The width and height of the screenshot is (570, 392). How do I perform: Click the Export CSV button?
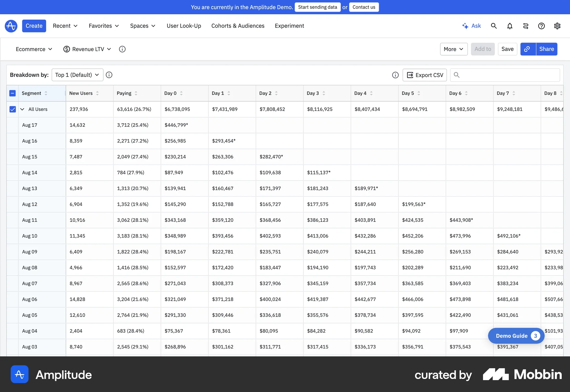[425, 75]
